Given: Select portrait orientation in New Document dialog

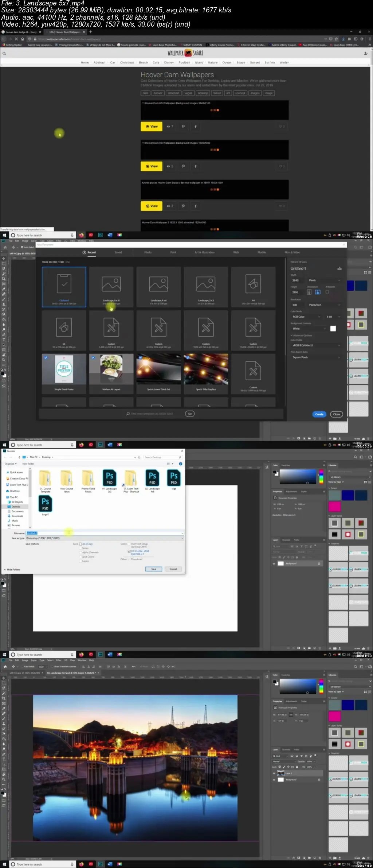Looking at the screenshot, I should tap(309, 292).
